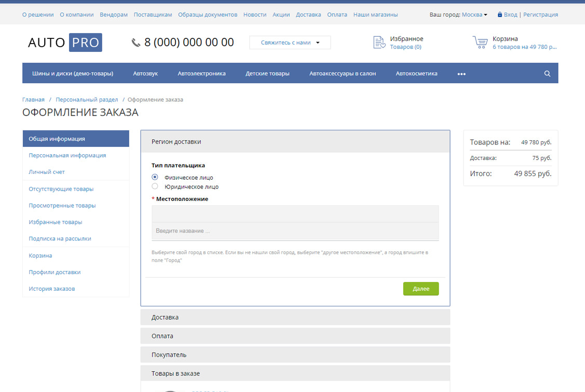Expand the Доставка section

[295, 317]
